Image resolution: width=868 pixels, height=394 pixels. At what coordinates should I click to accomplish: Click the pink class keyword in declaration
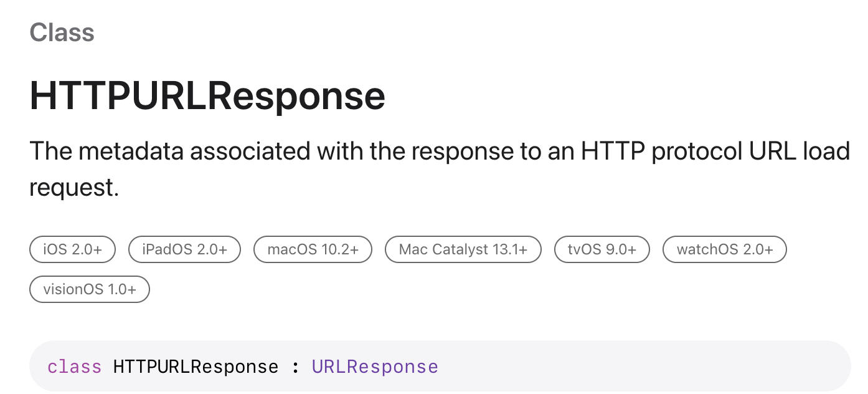pos(75,367)
